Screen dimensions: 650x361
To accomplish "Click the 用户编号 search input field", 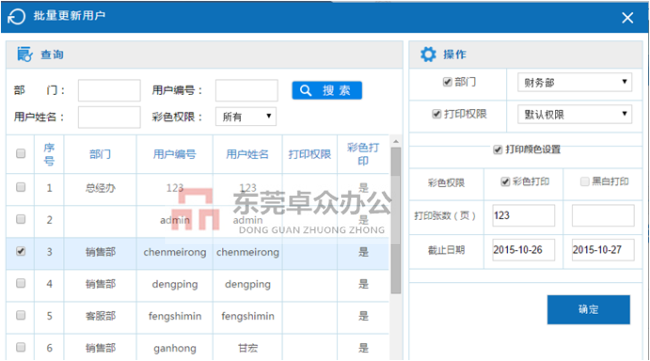I will click(246, 90).
